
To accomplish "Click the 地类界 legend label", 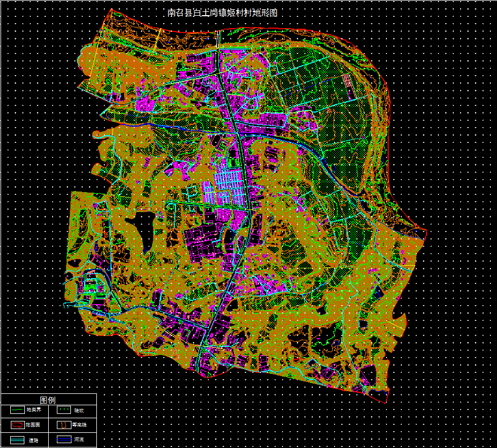I will (x=34, y=410).
